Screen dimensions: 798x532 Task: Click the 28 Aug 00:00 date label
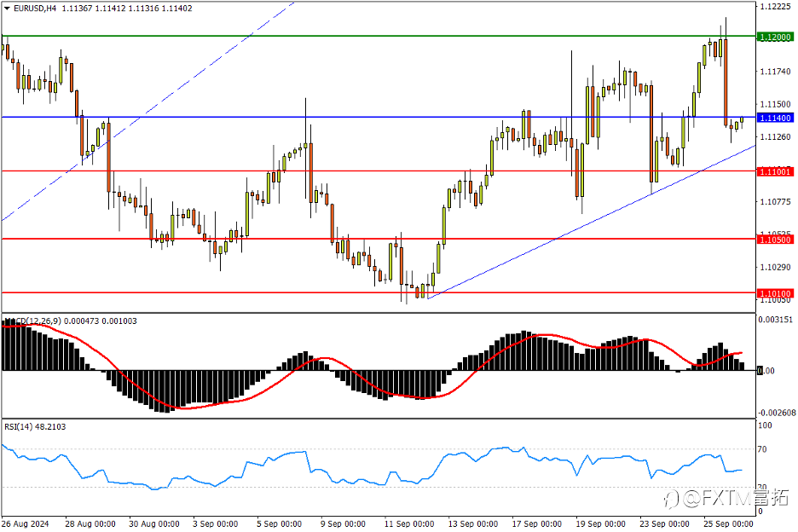pos(90,523)
